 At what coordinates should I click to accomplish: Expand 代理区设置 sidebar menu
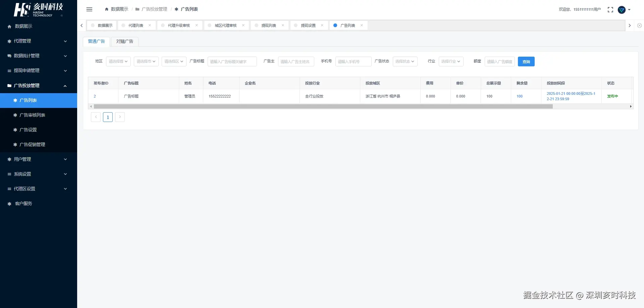tap(39, 189)
